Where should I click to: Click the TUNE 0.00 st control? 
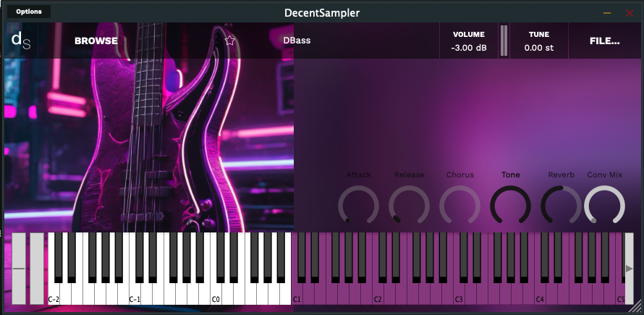coord(539,41)
